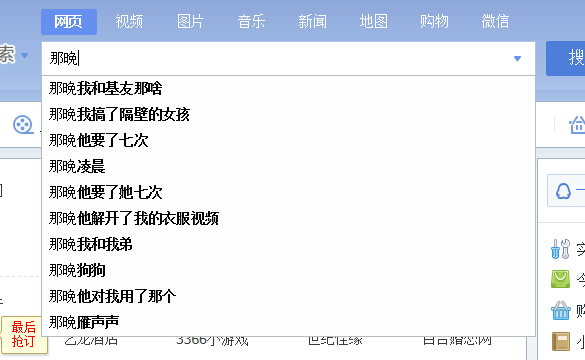Go to the 新闻 tab

(312, 22)
